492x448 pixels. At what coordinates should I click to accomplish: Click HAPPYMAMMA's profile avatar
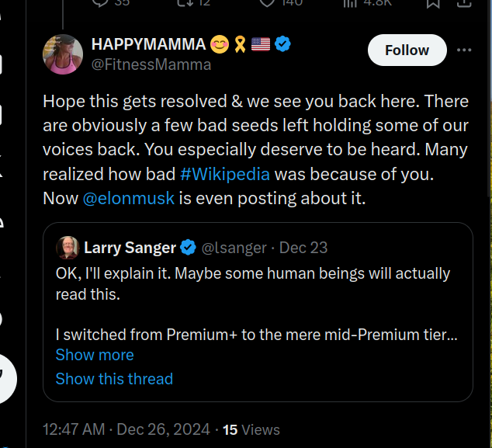[x=63, y=54]
